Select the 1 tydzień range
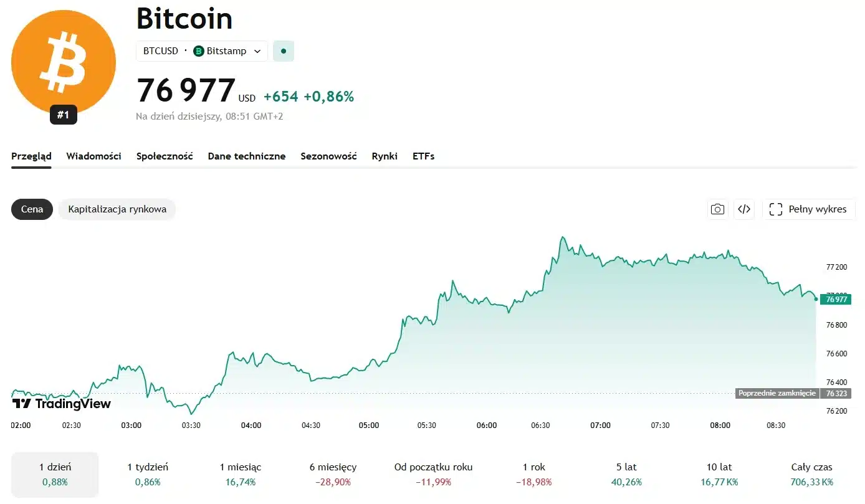Screen dimensions: 865x504 coord(148,474)
